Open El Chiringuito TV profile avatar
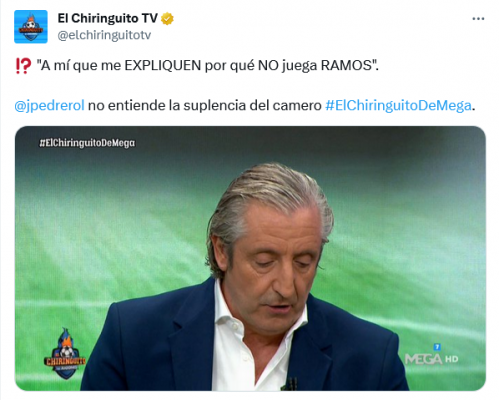 (x=31, y=27)
